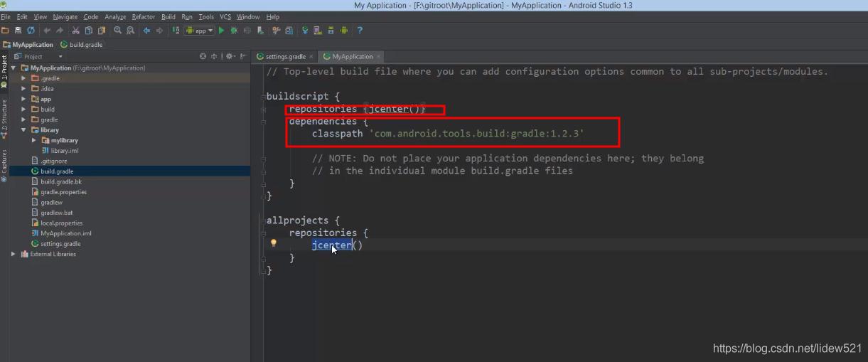The image size is (868, 362).
Task: Click the Make Project icon
Action: click(176, 31)
